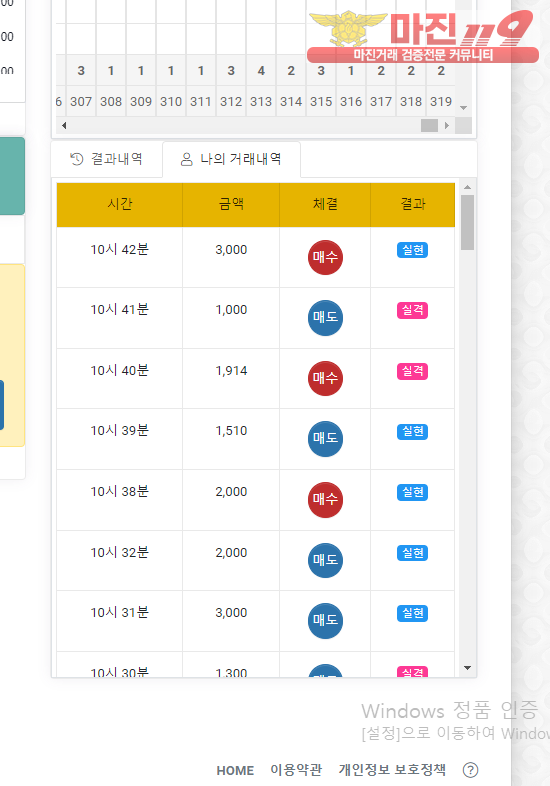Click the 매수 badge in the 10시 38분 row

click(325, 500)
